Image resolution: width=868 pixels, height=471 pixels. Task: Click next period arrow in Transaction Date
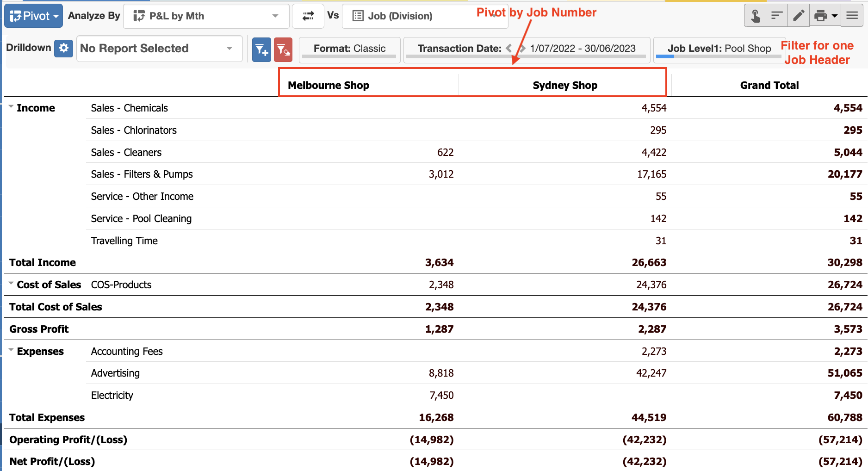(x=522, y=48)
